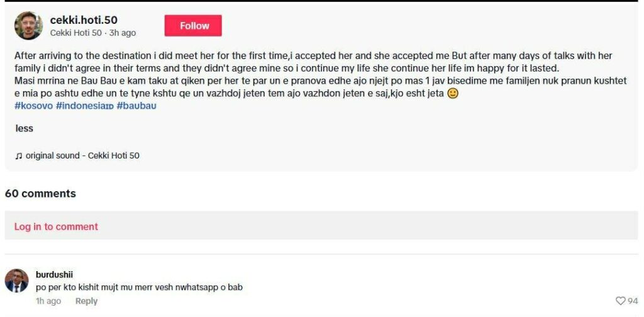Click the post's 3h ago timestamp

123,33
